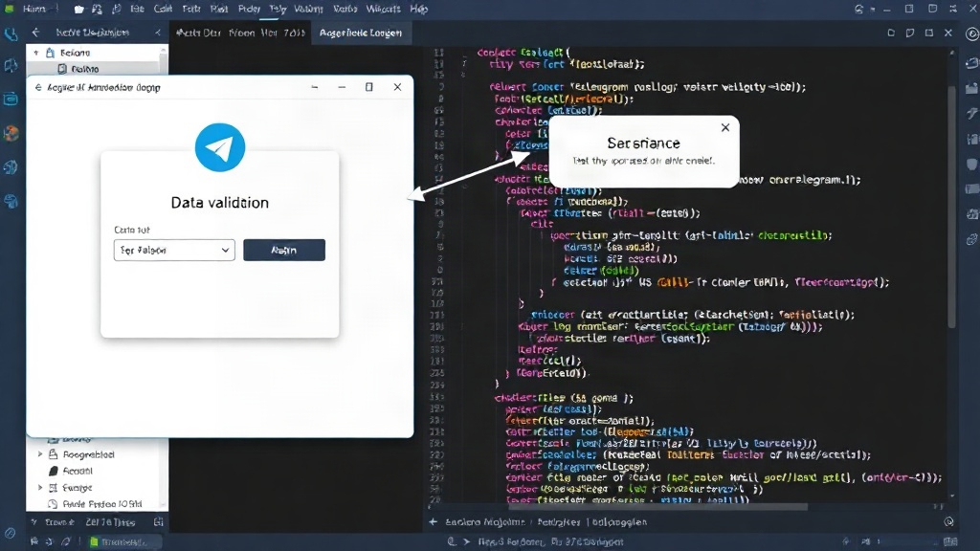Expand the Euange tree item

tap(40, 487)
